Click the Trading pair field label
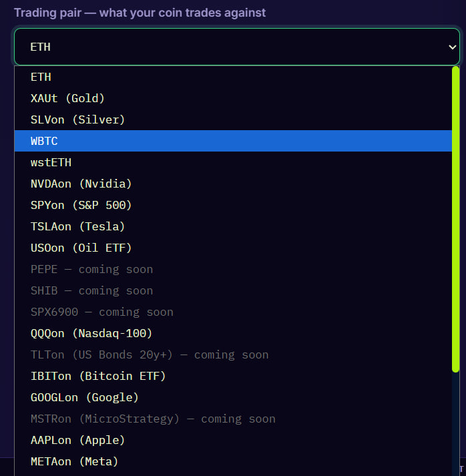 click(x=140, y=13)
